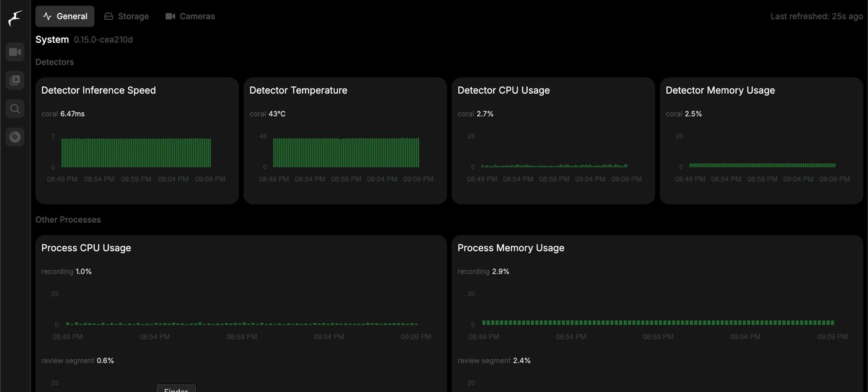Screen dimensions: 868x392
Task: Click the Frigate bird logo
Action: coord(14,19)
